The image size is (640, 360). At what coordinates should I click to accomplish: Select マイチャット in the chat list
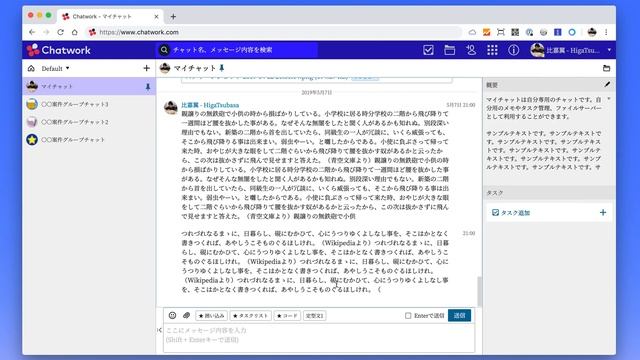[89, 86]
